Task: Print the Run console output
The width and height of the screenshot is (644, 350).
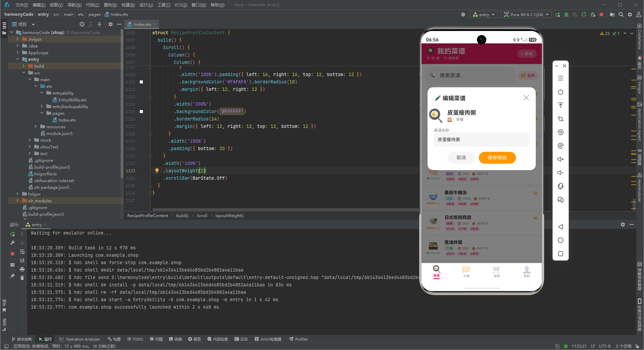Action: click(x=22, y=269)
